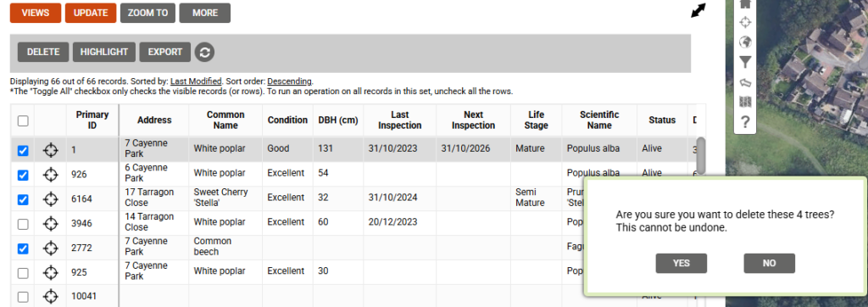Open the MORE dropdown button
This screenshot has width=868, height=307.
click(205, 13)
